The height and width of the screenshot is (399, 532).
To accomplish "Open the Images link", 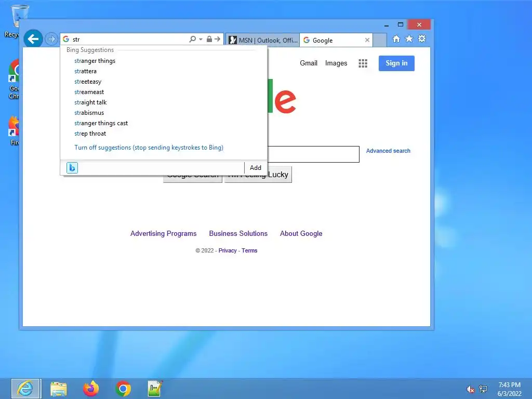I will coord(336,63).
